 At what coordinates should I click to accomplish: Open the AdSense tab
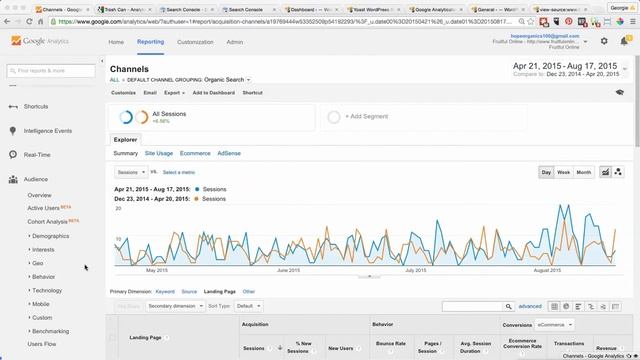tap(229, 153)
